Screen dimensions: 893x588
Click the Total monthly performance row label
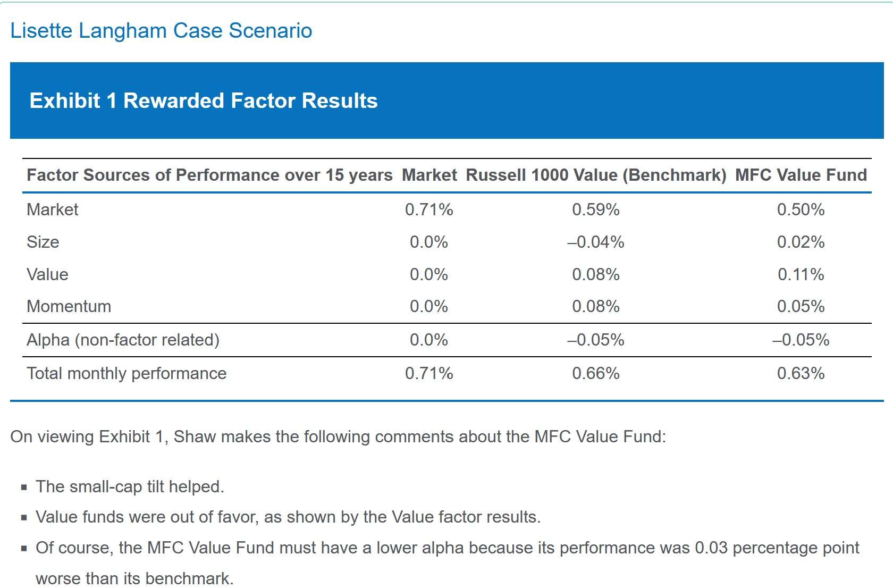pos(127,373)
